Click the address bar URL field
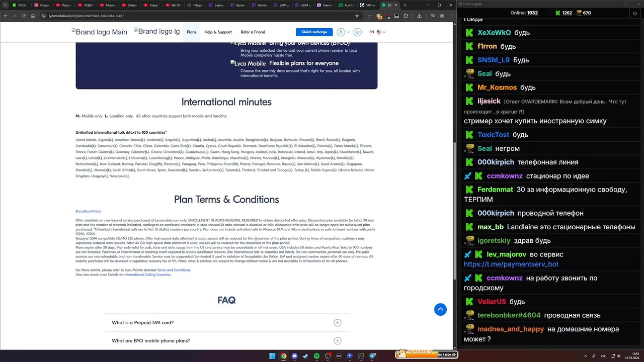 (201, 16)
